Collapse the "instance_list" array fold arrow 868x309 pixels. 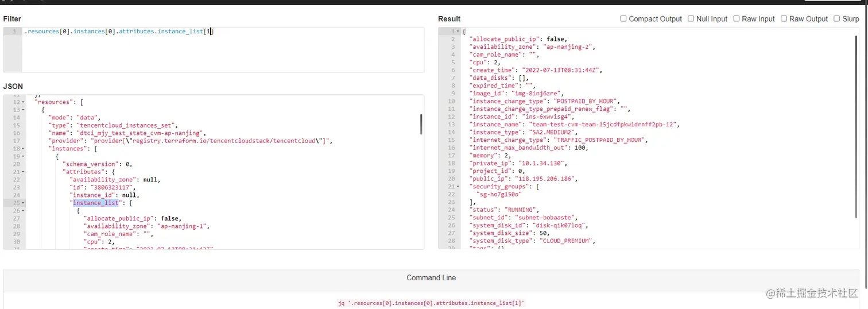(x=23, y=203)
